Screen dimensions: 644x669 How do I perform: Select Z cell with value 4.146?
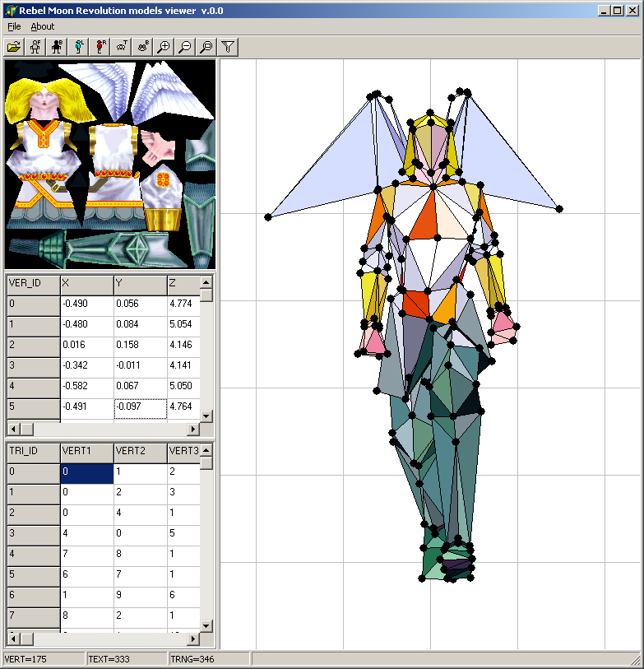point(183,346)
